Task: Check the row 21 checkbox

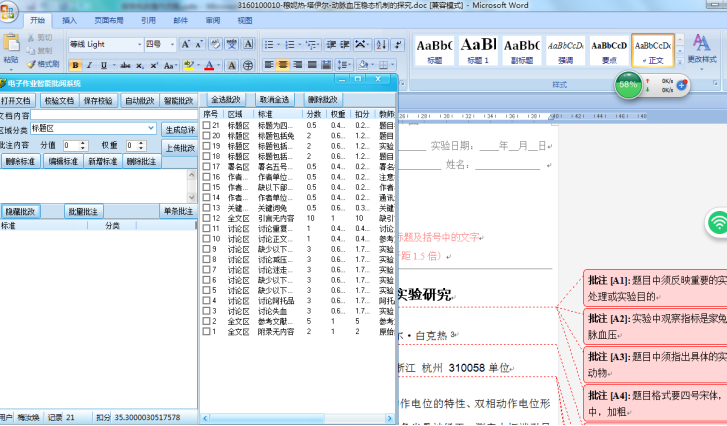Action: [x=207, y=125]
